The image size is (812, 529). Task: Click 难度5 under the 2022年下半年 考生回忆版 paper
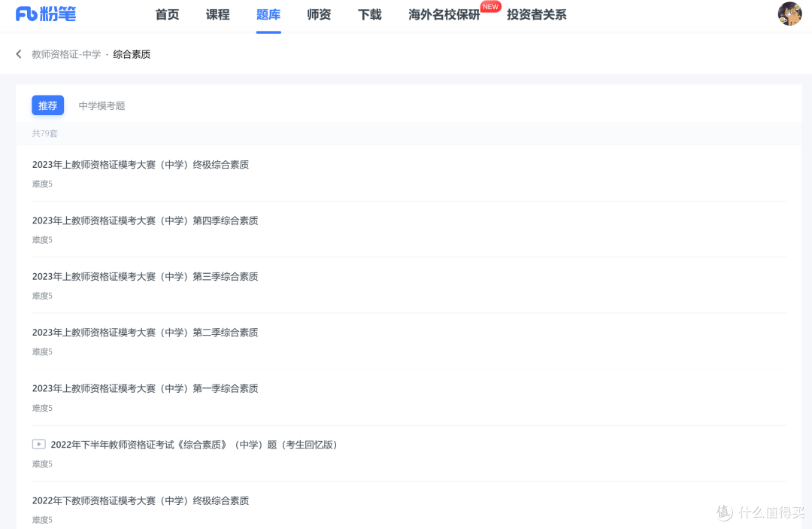point(42,464)
